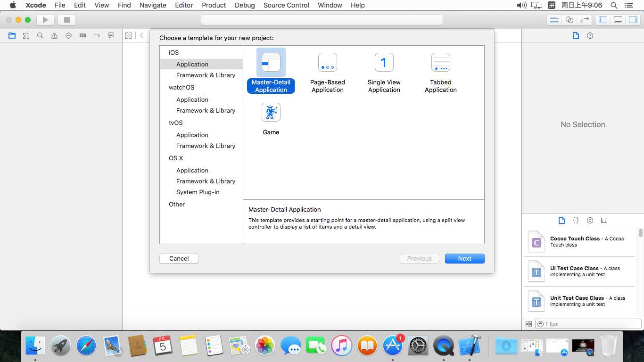Screen dimensions: 644x362
Task: Click the Next button
Action: tap(465, 258)
